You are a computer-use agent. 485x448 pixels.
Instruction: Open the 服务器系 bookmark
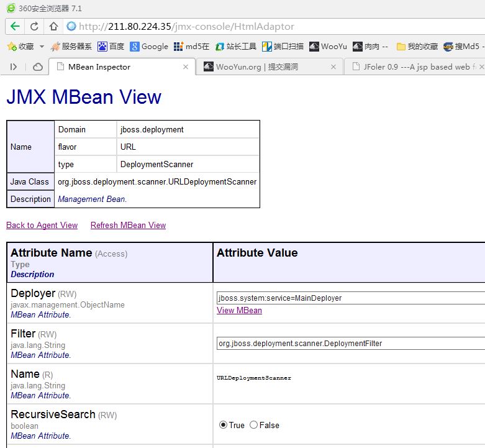71,47
